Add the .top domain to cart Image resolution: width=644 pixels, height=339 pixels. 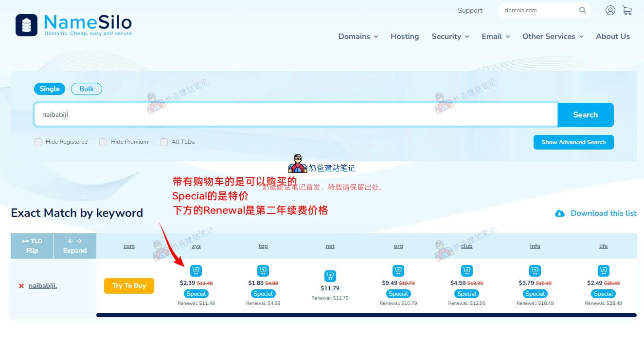point(263,271)
